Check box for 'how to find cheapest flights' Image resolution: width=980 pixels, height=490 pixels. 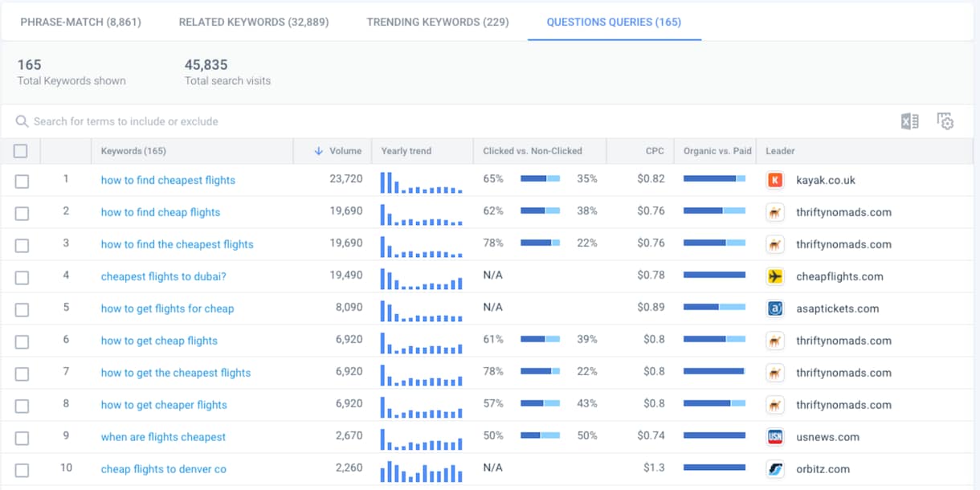[22, 182]
